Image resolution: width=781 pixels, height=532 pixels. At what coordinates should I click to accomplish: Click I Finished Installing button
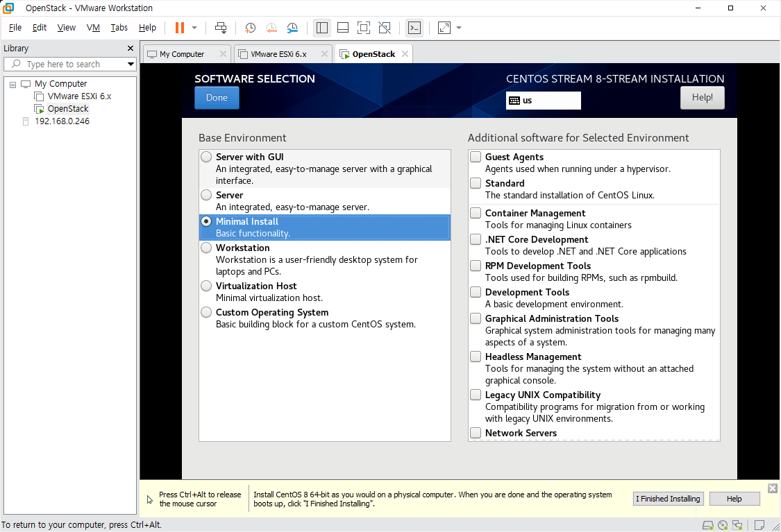pos(669,499)
